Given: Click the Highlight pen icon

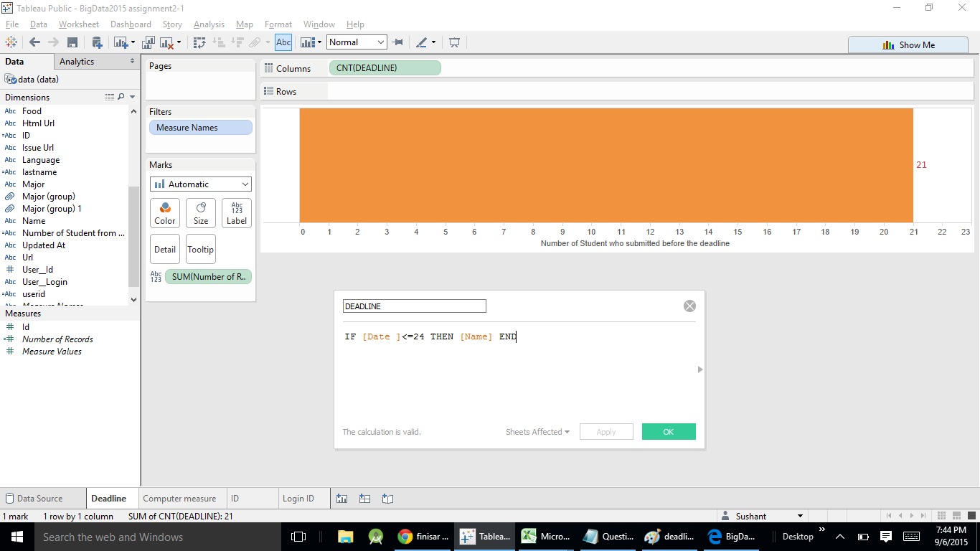Looking at the screenshot, I should 421,42.
